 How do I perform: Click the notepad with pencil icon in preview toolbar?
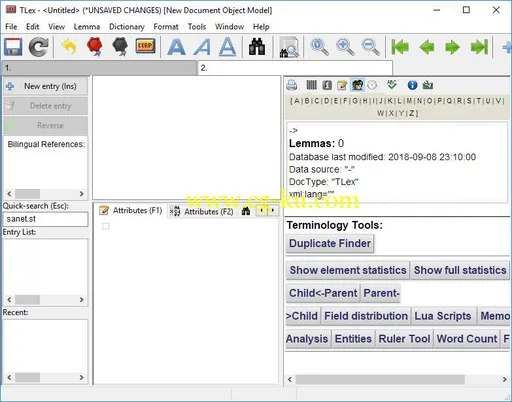point(342,85)
